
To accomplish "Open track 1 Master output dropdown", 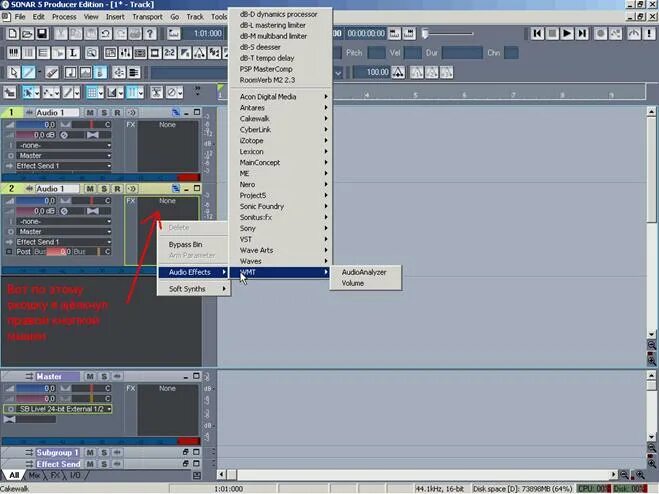I will click(x=64, y=156).
